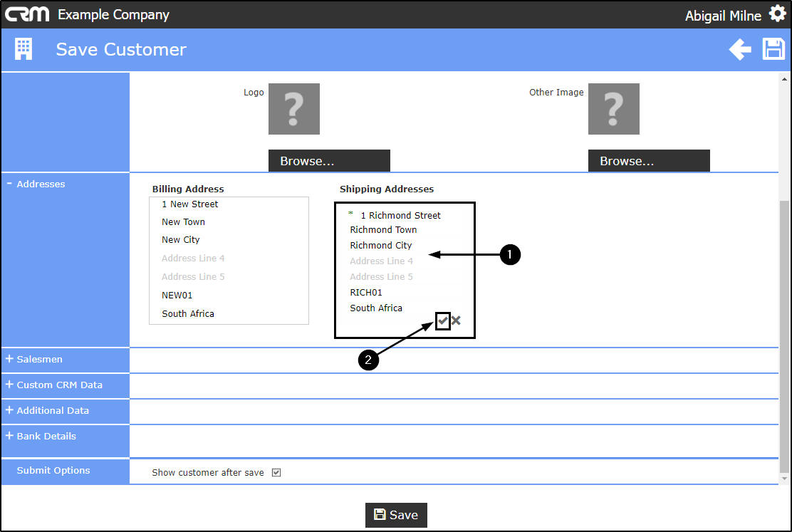Screen dimensions: 792x532
Task: Expand the Additional Data section
Action: 48,411
